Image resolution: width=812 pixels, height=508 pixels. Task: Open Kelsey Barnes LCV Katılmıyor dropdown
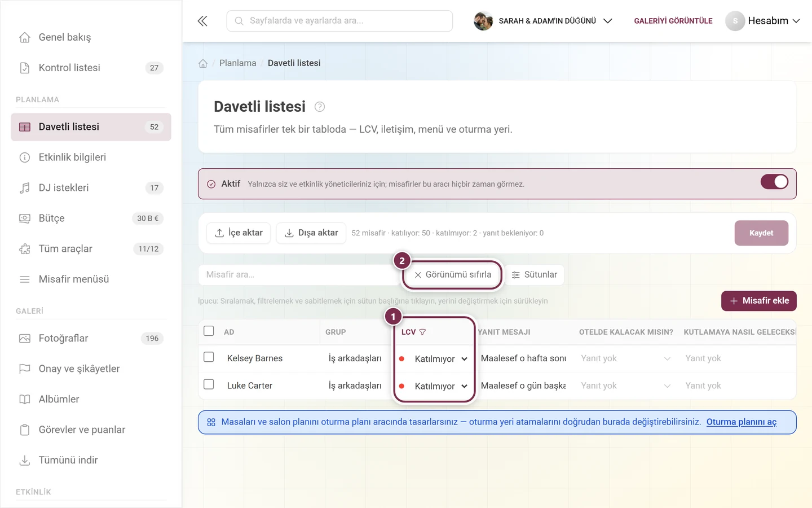click(441, 359)
